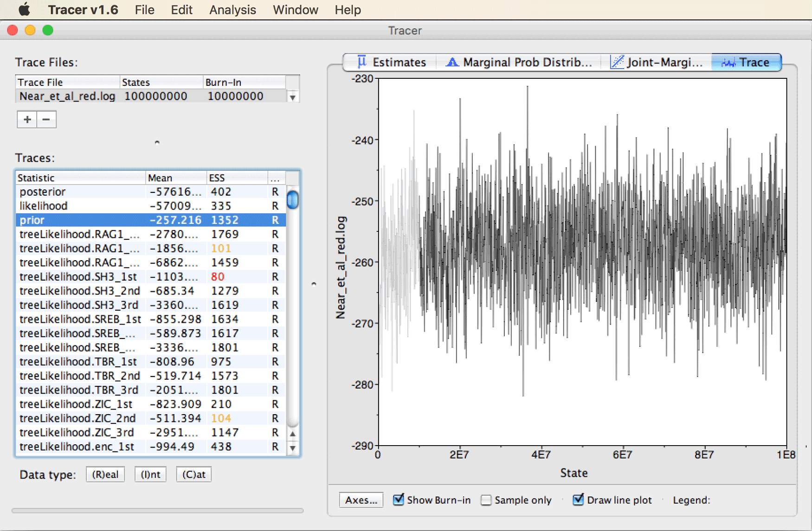
Task: Open the Axes... settings button
Action: point(361,500)
